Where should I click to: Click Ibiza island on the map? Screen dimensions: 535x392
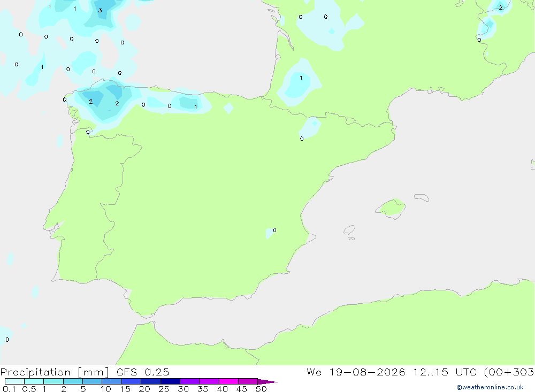click(x=349, y=229)
